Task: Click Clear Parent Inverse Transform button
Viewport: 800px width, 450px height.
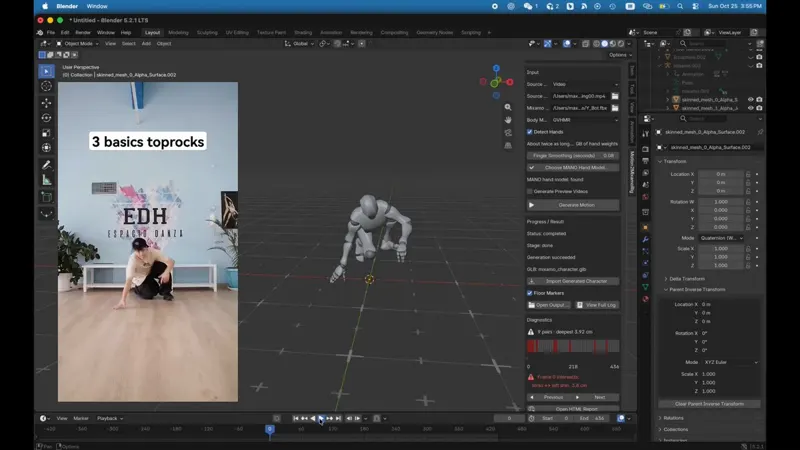Action: (x=709, y=404)
